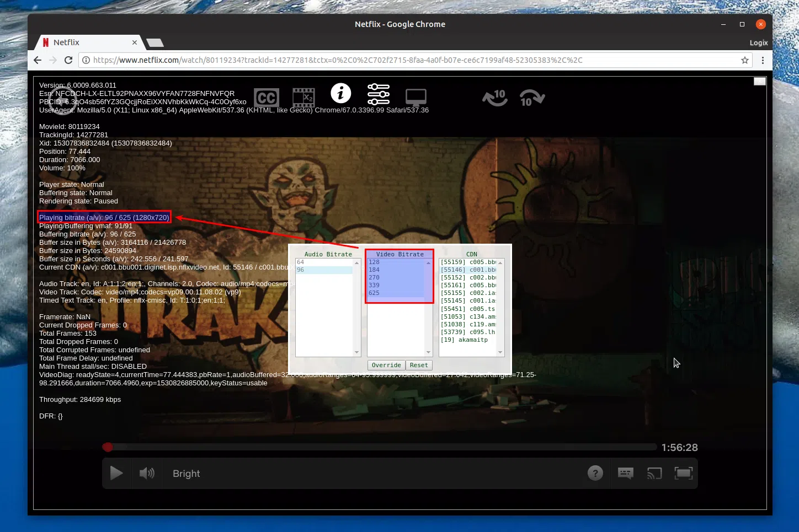799x532 pixels.
Task: Select video bitrate 339 only
Action: pos(374,285)
